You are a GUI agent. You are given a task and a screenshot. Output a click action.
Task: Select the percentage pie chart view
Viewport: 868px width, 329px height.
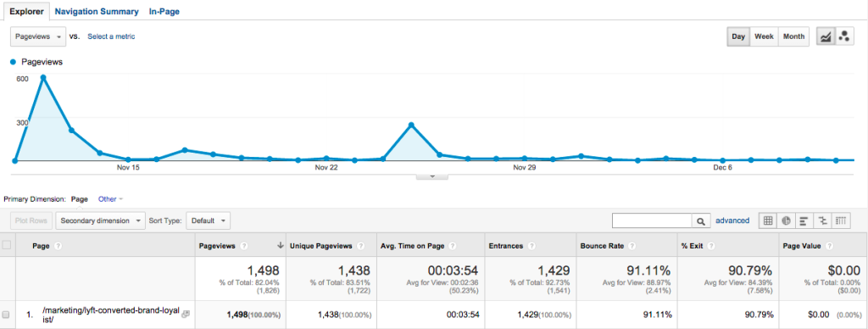coord(786,220)
